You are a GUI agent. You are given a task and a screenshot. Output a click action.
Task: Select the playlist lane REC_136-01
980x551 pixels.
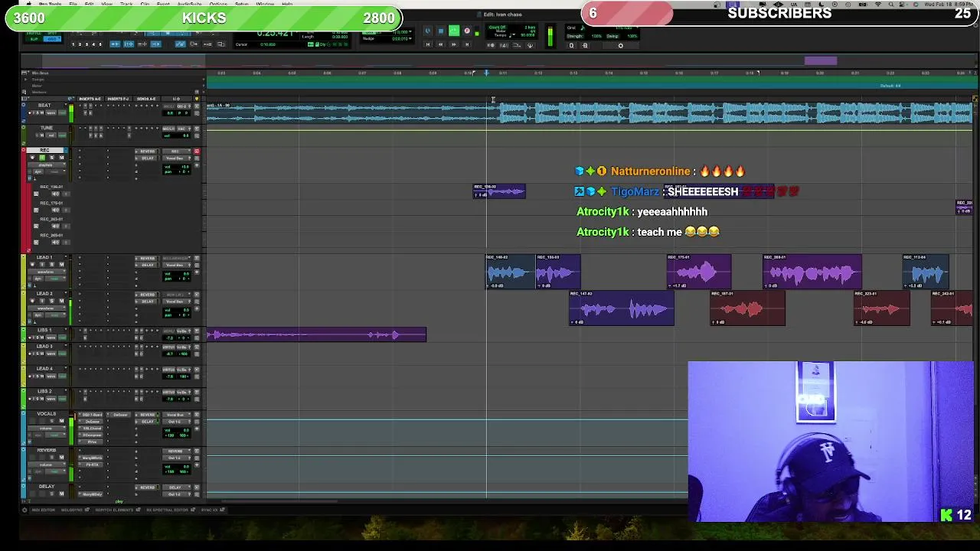point(51,187)
